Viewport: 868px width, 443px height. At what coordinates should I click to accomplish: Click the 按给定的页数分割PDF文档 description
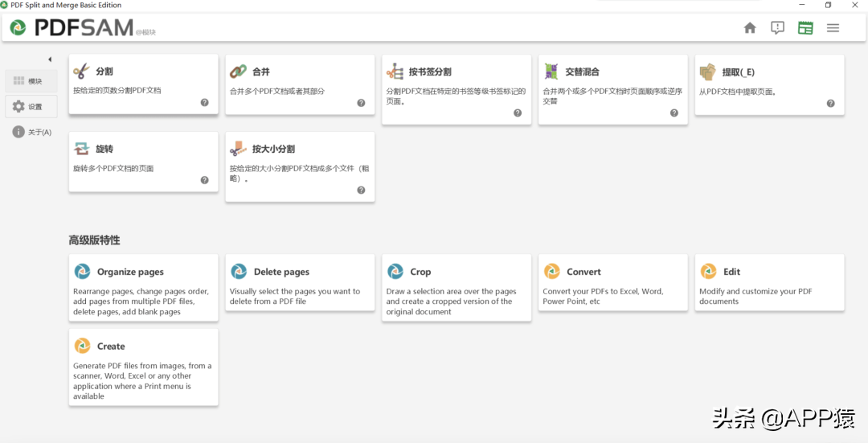(117, 90)
